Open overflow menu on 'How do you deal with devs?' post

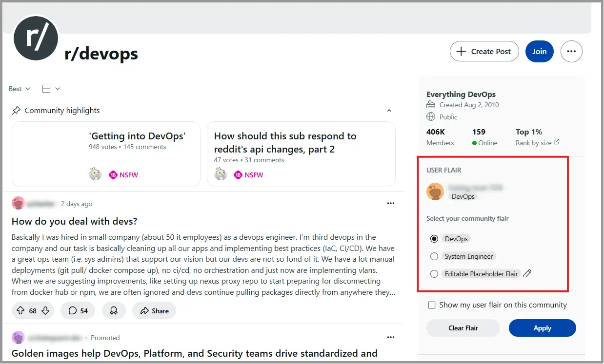390,203
